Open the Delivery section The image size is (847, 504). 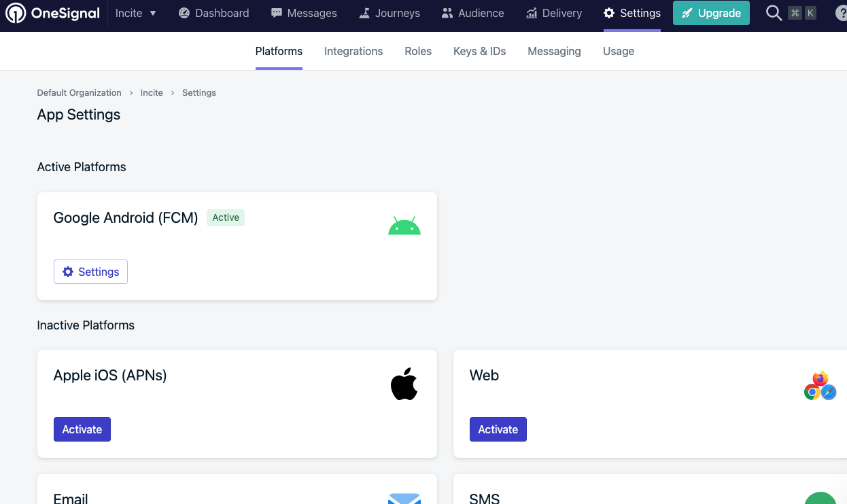tap(553, 13)
